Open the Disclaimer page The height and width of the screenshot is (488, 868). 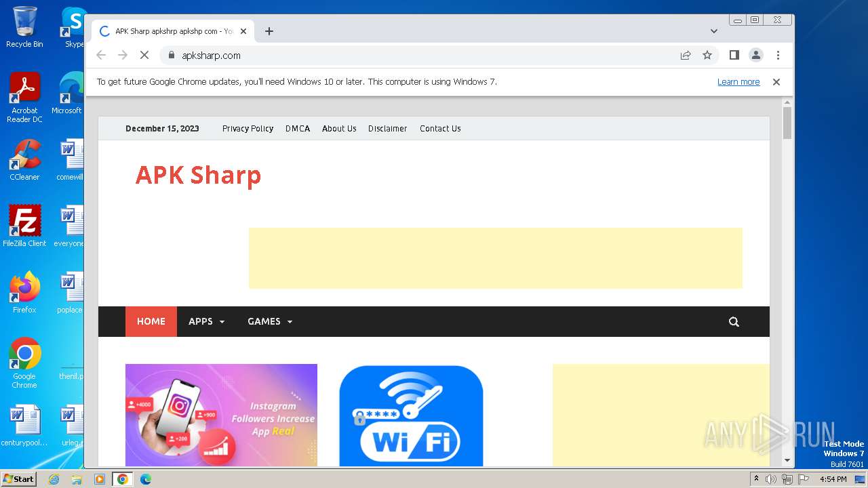pyautogui.click(x=388, y=129)
